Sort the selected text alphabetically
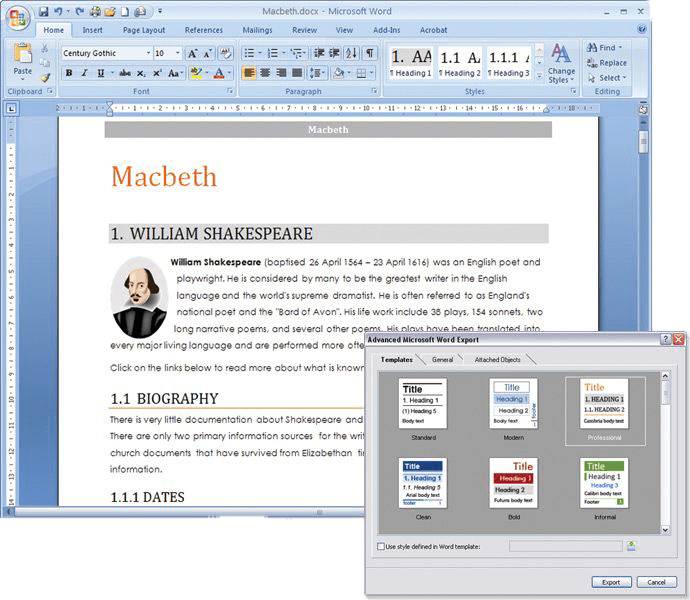This screenshot has height=600, width=690. point(351,53)
